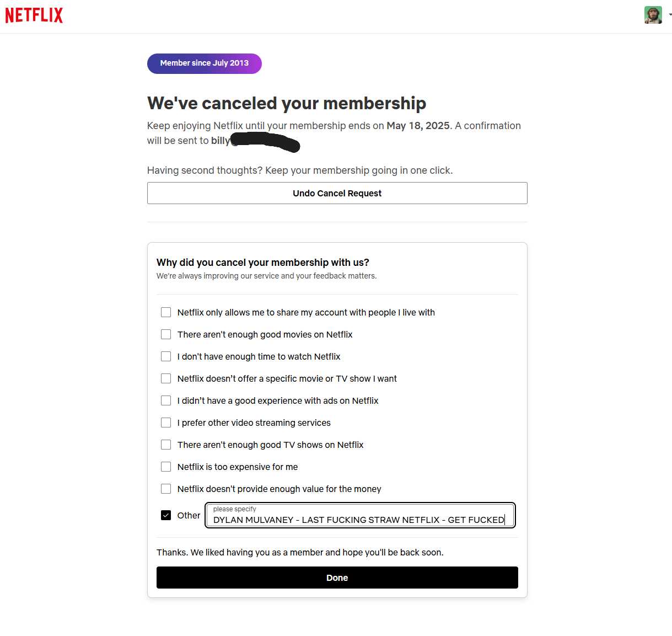Click the Other option label
This screenshot has height=636, width=672.
(x=189, y=515)
